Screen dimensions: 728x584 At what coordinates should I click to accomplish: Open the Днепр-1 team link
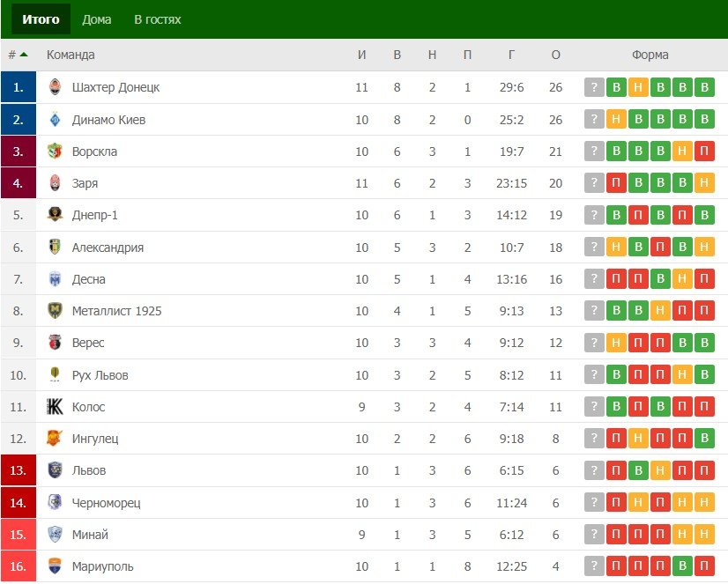click(x=102, y=215)
